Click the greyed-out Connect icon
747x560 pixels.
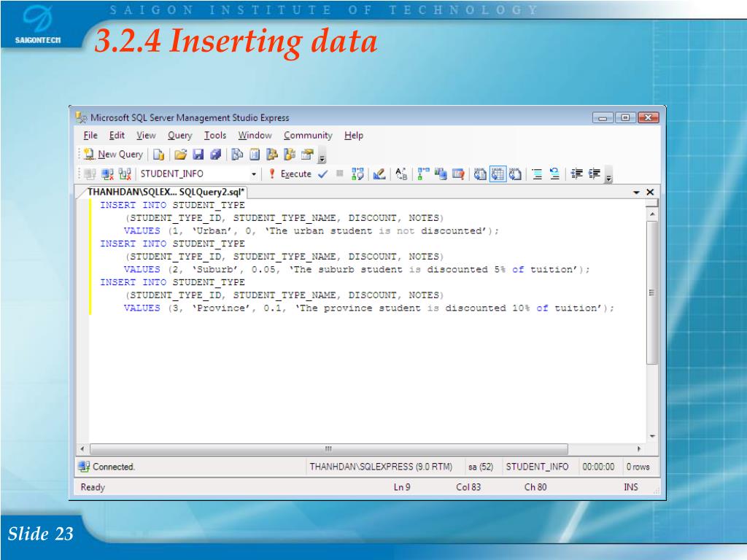90,174
